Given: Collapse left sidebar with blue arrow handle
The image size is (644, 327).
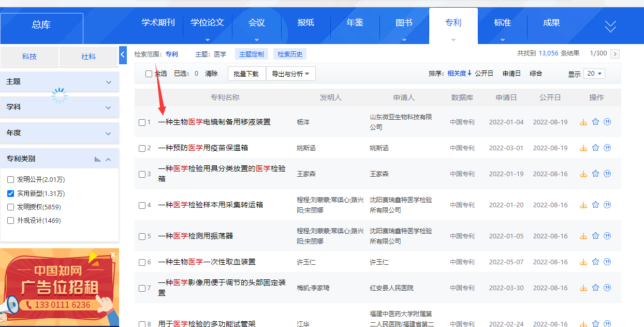Looking at the screenshot, I should click(123, 54).
